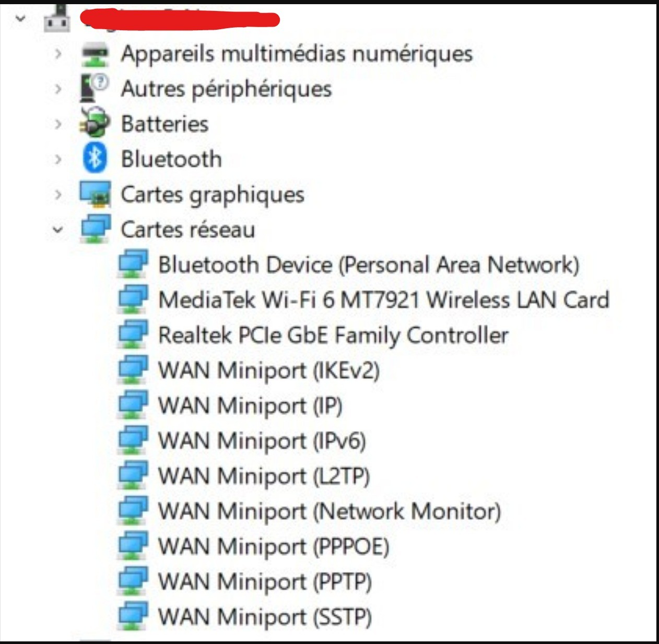Click icon of Bluetooth Device (Personal Area Network)
Viewport: 659px width, 644px height.
133,264
